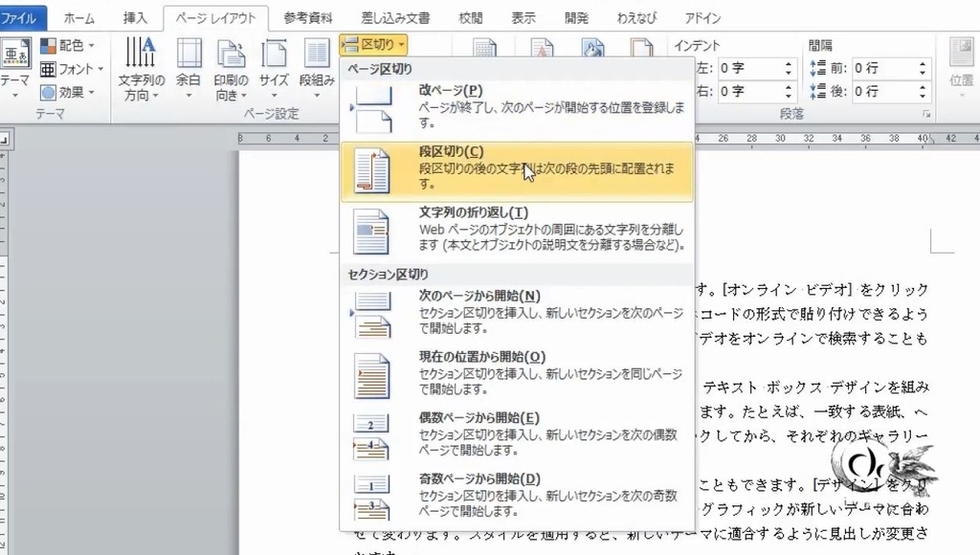Click the 奇数ページから開始 icon
The height and width of the screenshot is (555, 980).
point(372,498)
